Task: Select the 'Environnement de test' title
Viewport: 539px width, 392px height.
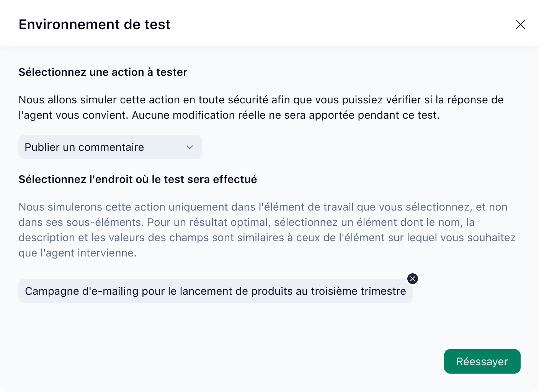Action: (94, 24)
